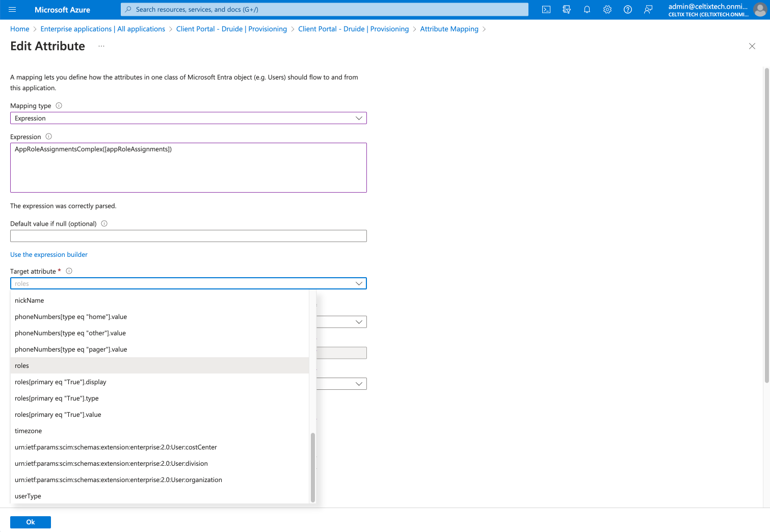The width and height of the screenshot is (770, 532).
Task: Open the Notifications bell
Action: (x=587, y=10)
